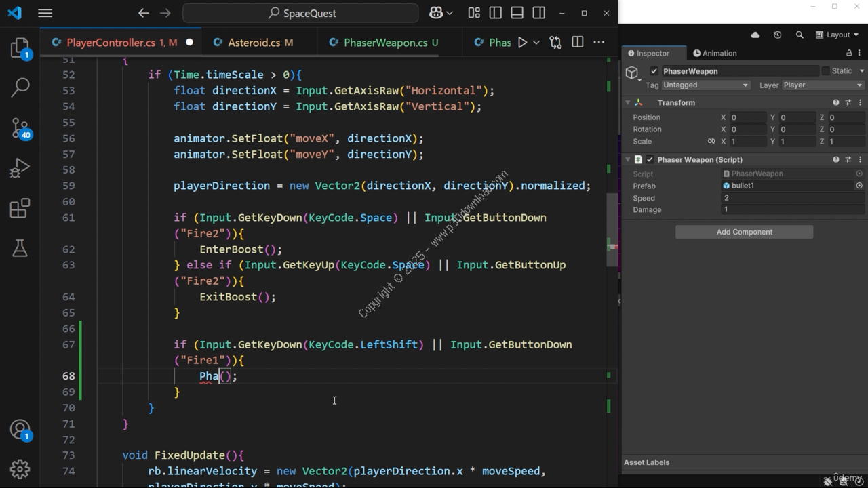Enable the Static checkbox

[x=825, y=71]
